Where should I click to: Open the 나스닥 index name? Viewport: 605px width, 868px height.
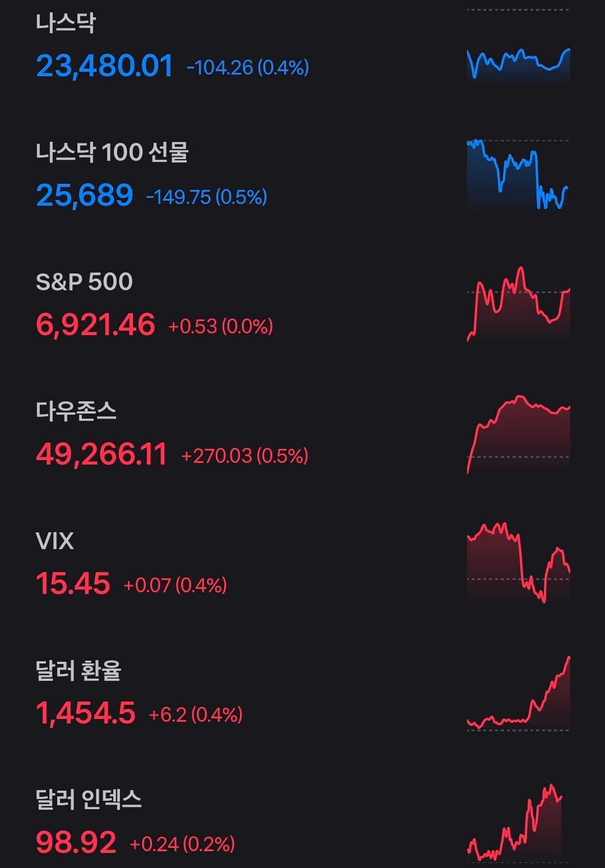click(x=66, y=23)
